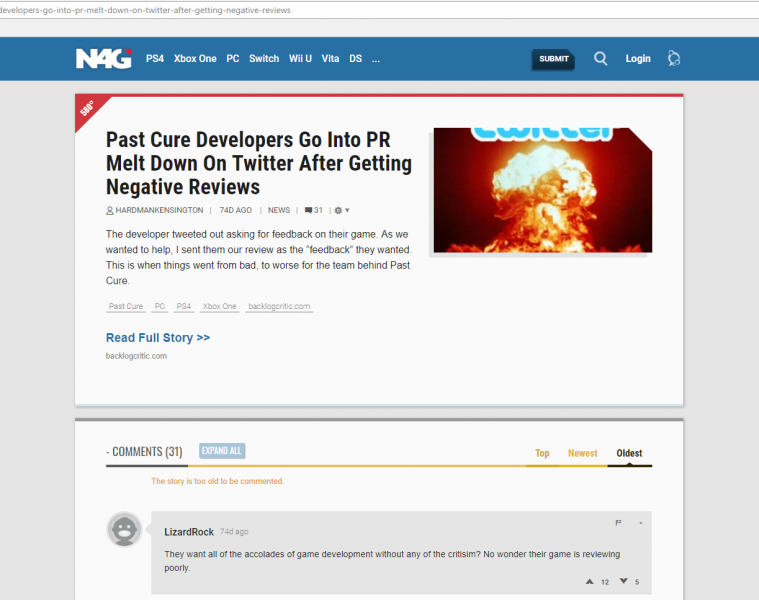The height and width of the screenshot is (600, 759).
Task: Click the browser address bar URL
Action: 145,10
